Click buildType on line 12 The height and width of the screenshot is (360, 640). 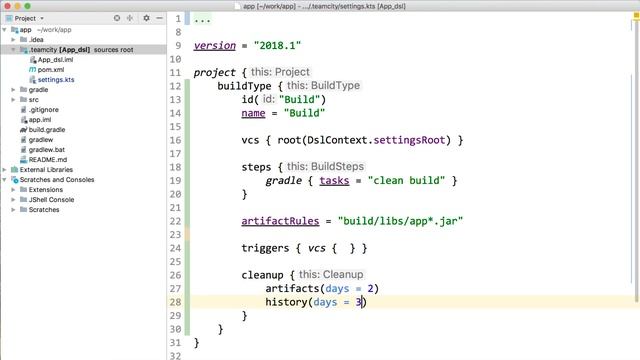244,86
